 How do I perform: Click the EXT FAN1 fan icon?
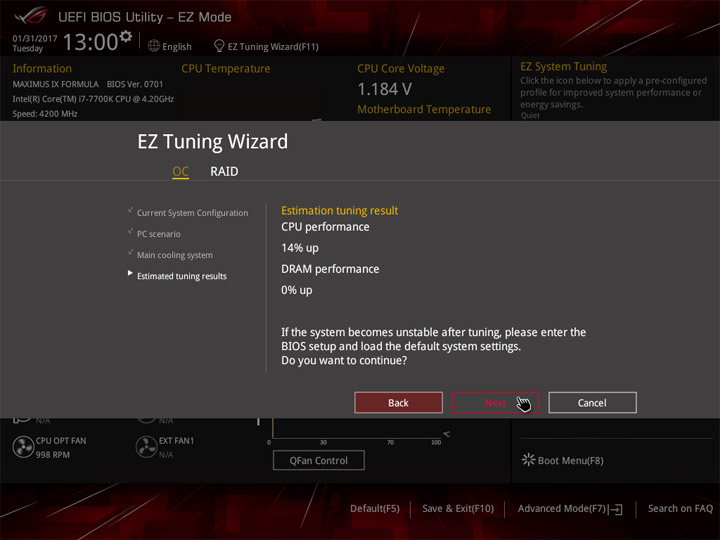[146, 447]
